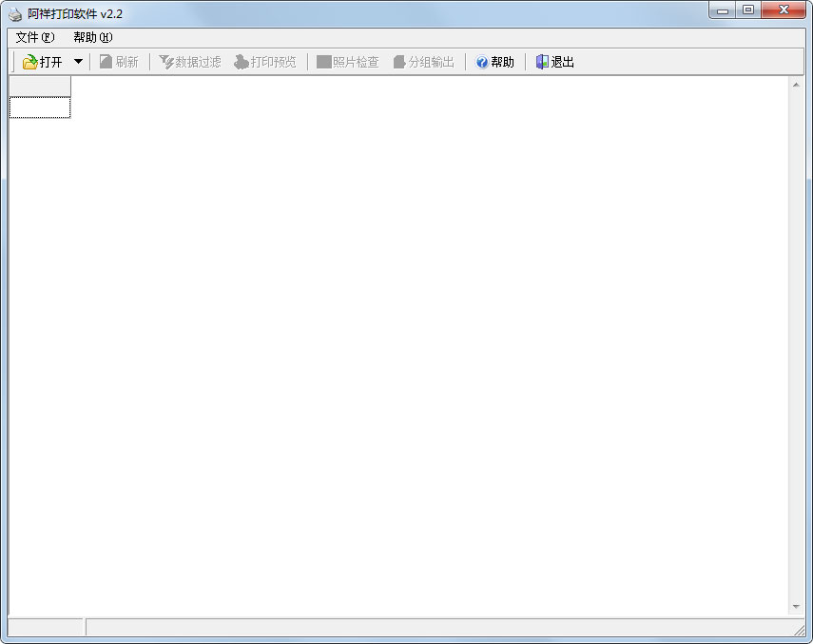Select the empty grid header cell
Viewport: 813px width, 644px height.
40,87
